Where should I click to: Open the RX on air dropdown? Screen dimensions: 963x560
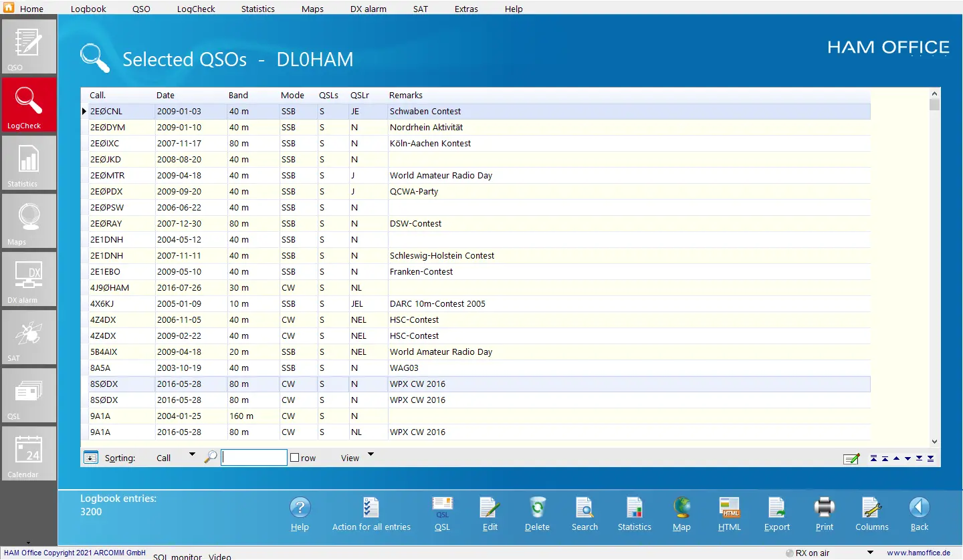pos(870,553)
